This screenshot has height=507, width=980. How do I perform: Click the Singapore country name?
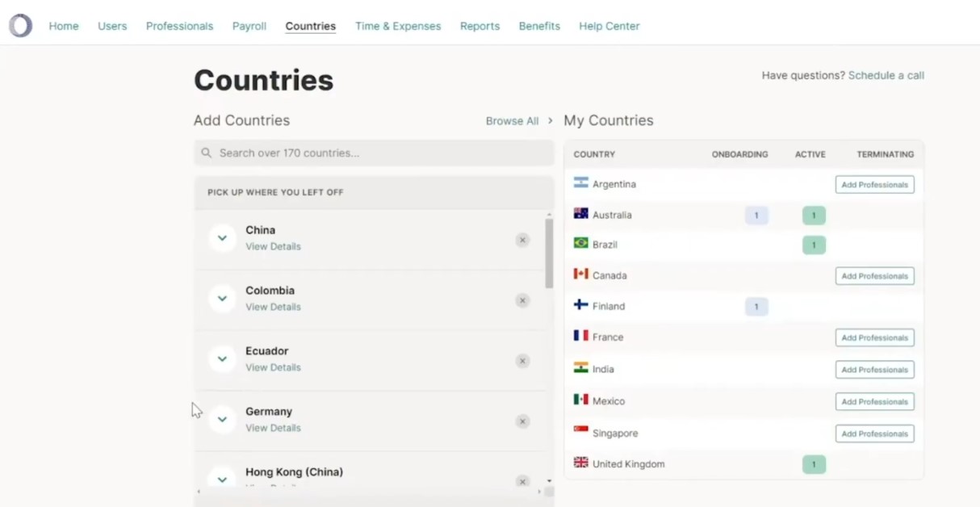615,434
